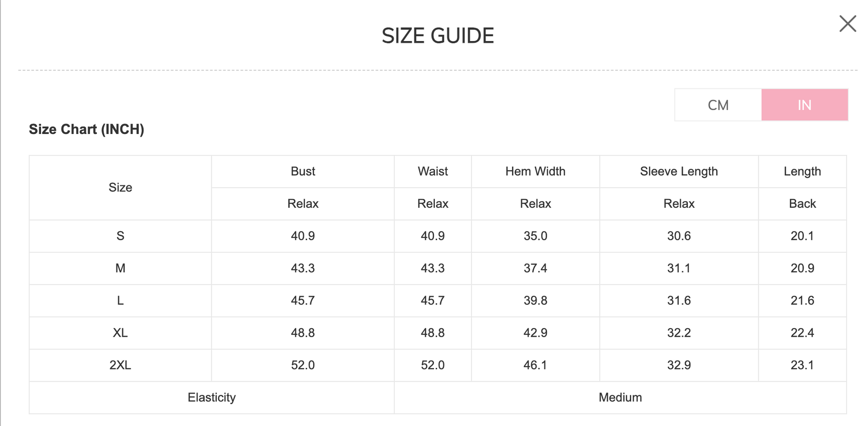Click the Bust column header
868x426 pixels.
[303, 171]
